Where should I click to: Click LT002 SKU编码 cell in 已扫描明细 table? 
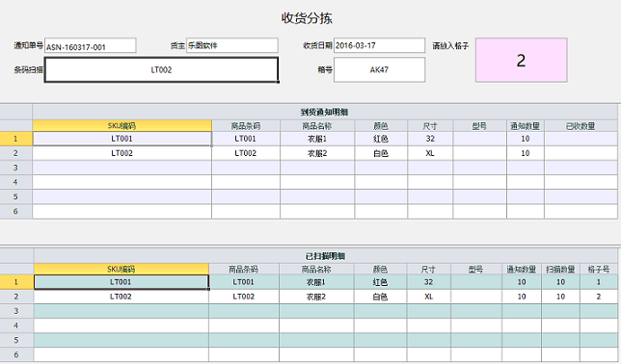pyautogui.click(x=121, y=297)
